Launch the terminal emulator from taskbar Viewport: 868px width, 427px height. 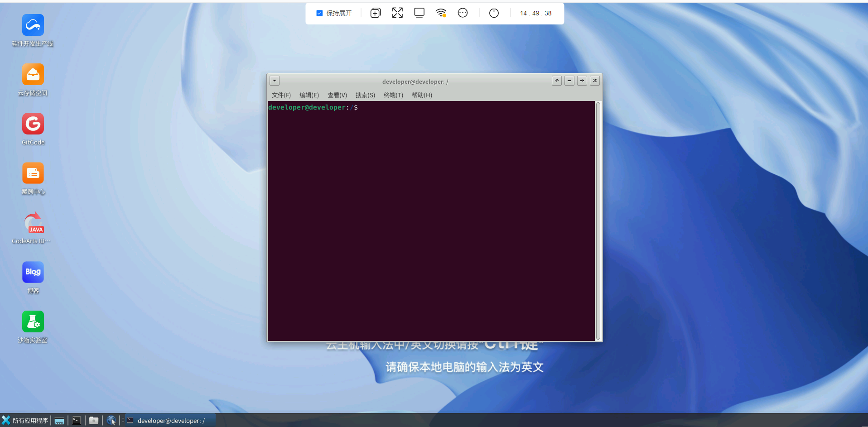(x=77, y=421)
